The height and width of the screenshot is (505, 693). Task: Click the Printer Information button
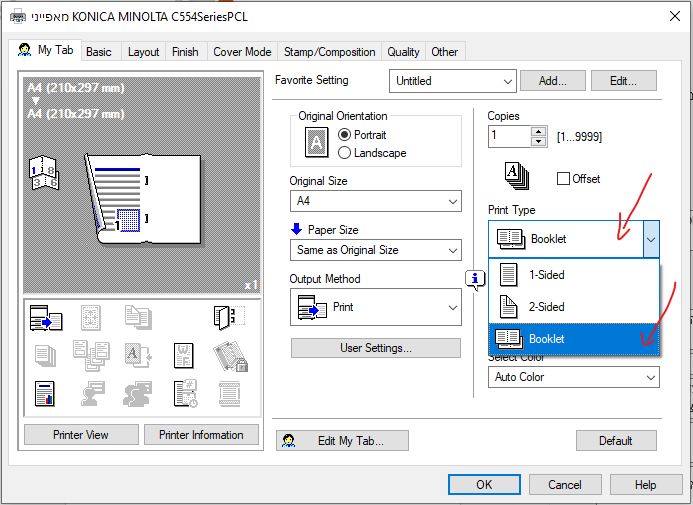pyautogui.click(x=201, y=435)
